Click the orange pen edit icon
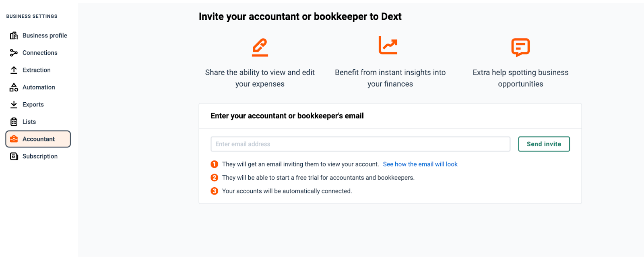Viewport: 644px width, 257px height. (x=260, y=47)
